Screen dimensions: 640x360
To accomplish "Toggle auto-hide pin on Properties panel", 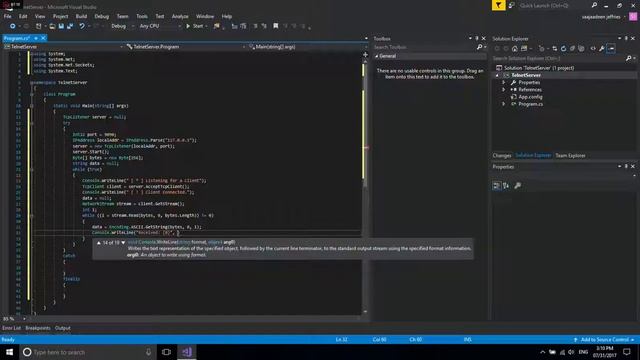I will tap(626, 167).
